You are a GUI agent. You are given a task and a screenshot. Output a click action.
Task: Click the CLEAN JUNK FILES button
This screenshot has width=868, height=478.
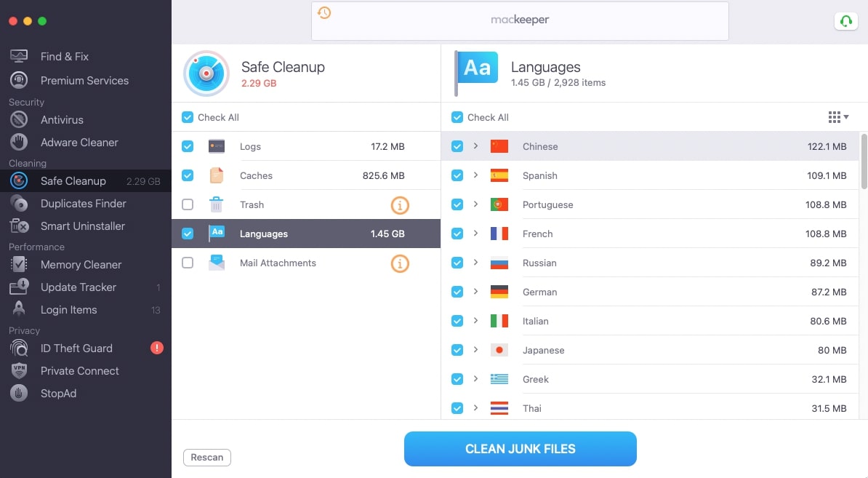point(521,449)
